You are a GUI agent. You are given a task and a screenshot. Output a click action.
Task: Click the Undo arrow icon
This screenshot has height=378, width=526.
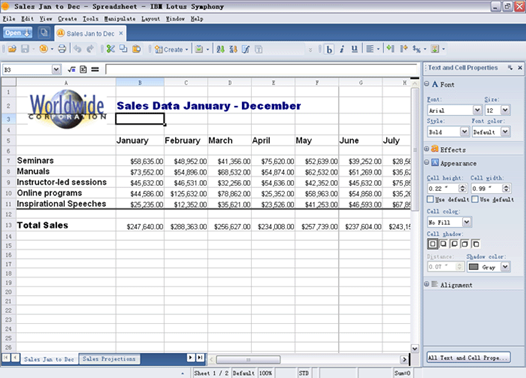pyautogui.click(x=77, y=49)
